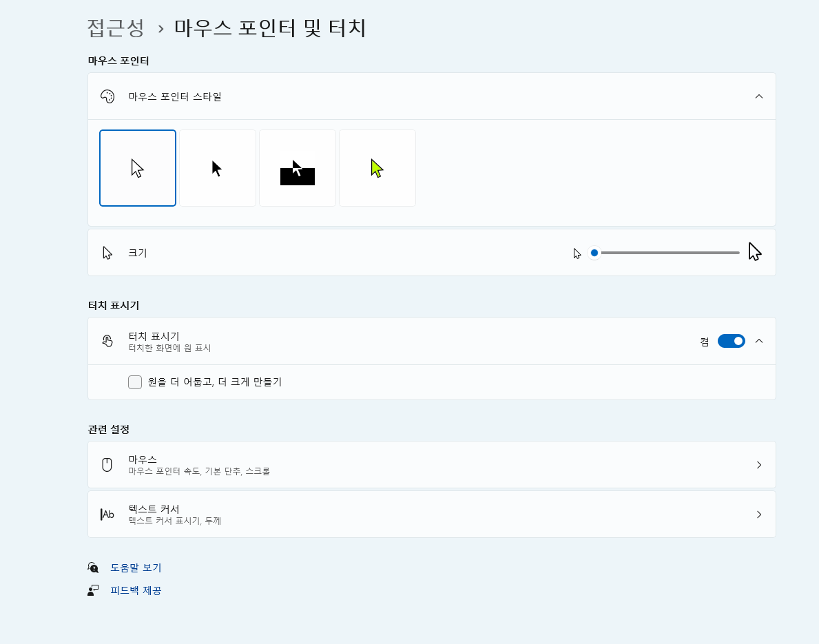Viewport: 819px width, 644px height.
Task: Turn off the 터치 표시기 toggle
Action: pyautogui.click(x=731, y=340)
